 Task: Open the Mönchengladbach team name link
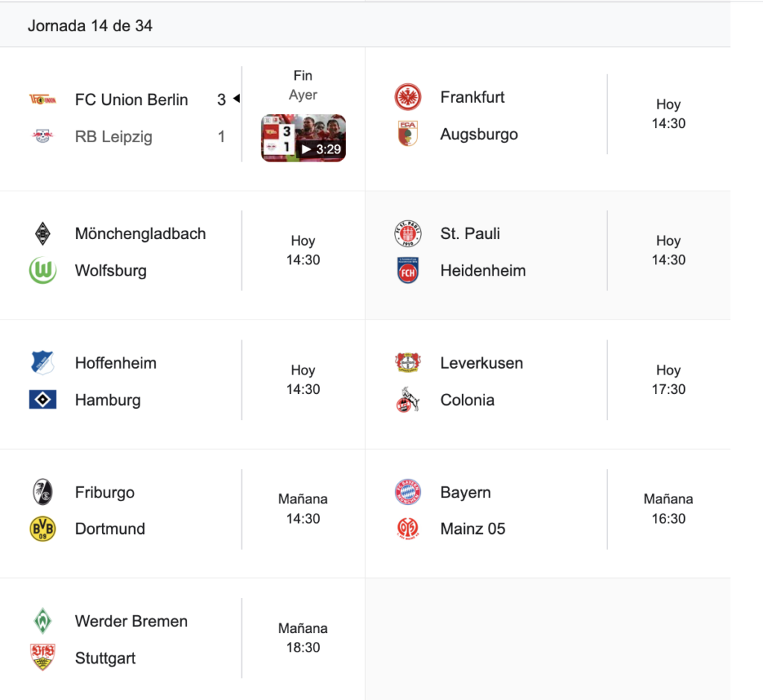point(140,234)
